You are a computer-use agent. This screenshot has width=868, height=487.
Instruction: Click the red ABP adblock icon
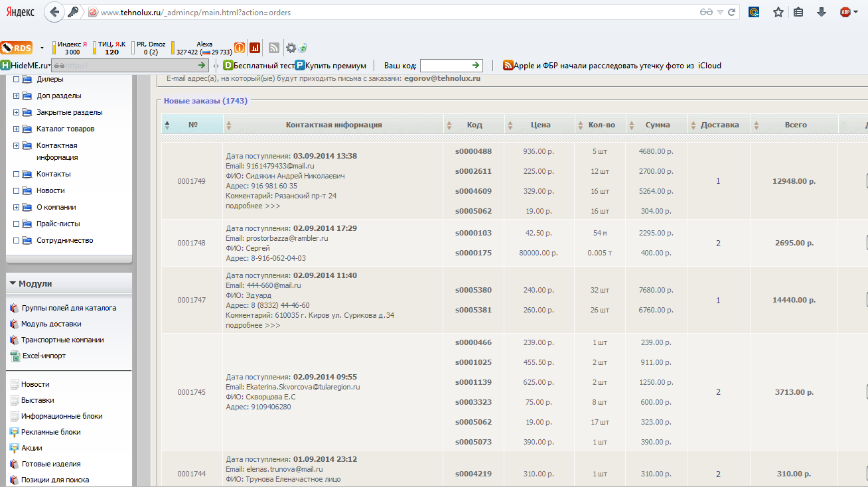[x=845, y=12]
